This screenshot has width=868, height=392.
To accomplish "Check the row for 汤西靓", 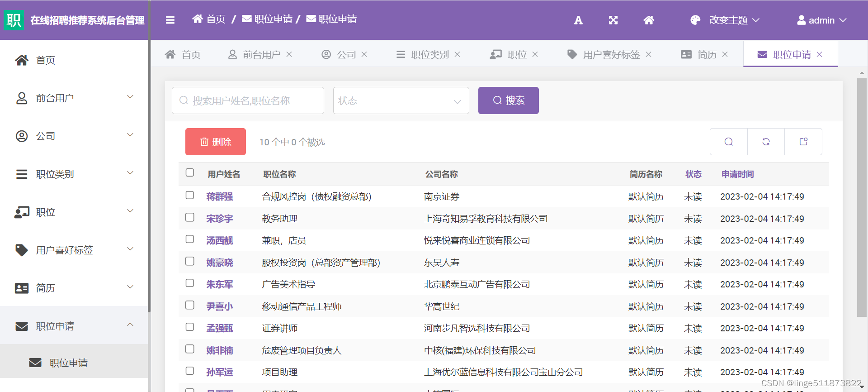I will point(190,239).
